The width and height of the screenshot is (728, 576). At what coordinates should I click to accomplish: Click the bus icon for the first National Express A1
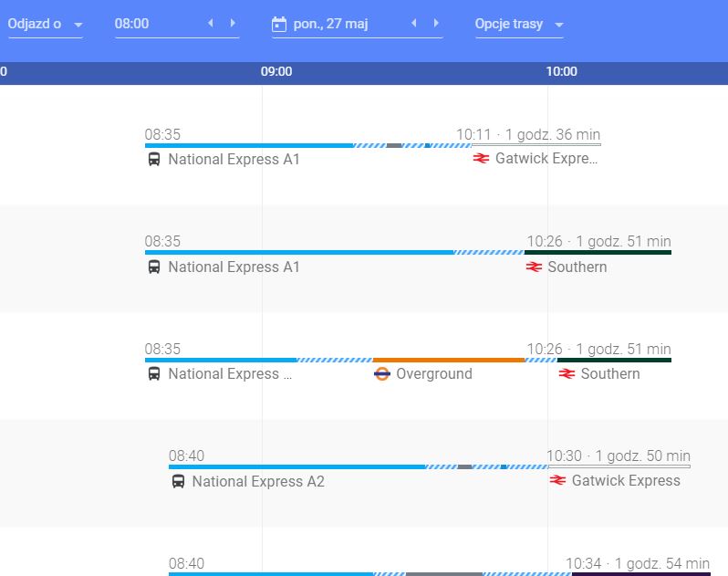pyautogui.click(x=154, y=160)
